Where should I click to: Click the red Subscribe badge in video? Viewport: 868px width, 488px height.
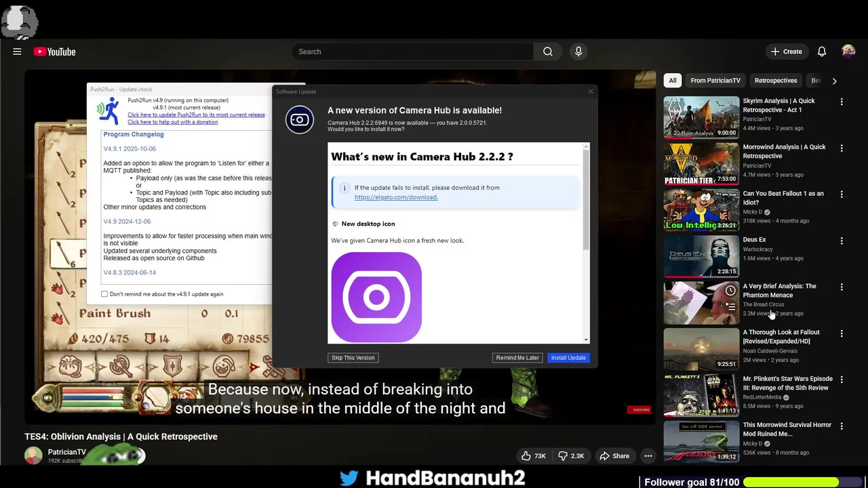tap(640, 409)
